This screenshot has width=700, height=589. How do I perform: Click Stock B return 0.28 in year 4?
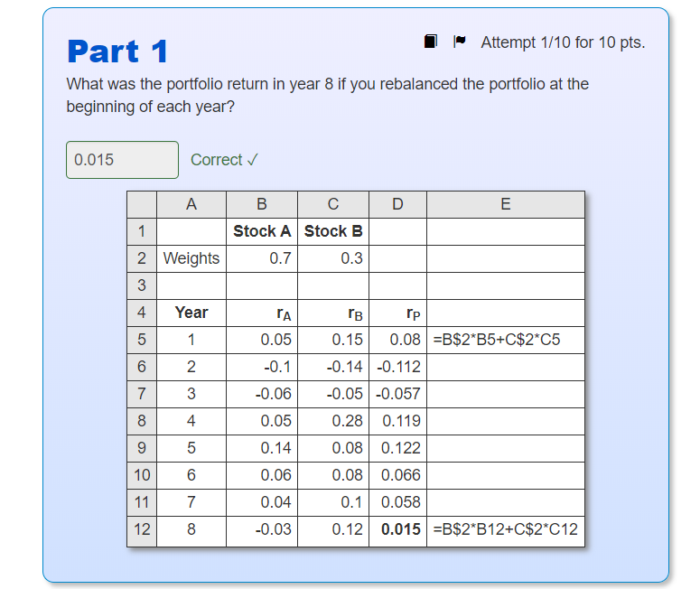point(333,421)
